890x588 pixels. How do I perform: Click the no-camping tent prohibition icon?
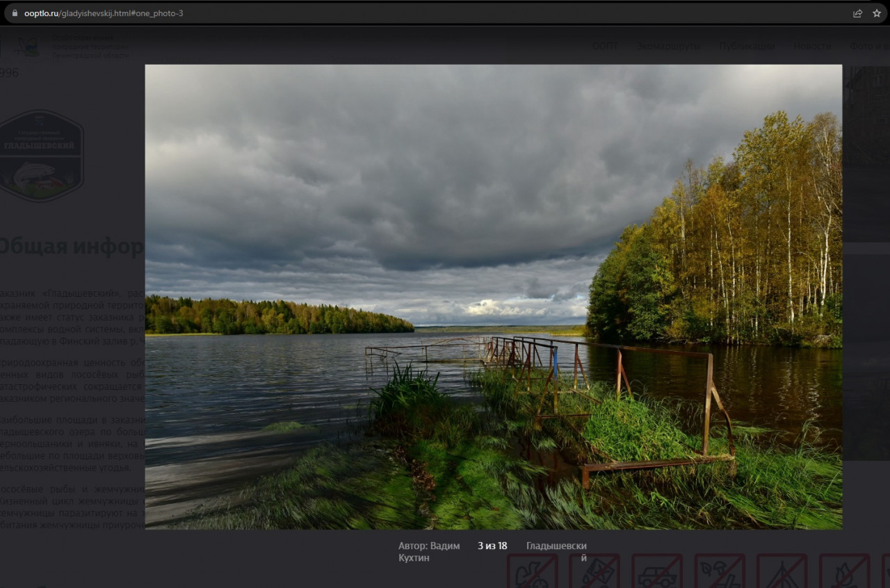(782, 571)
